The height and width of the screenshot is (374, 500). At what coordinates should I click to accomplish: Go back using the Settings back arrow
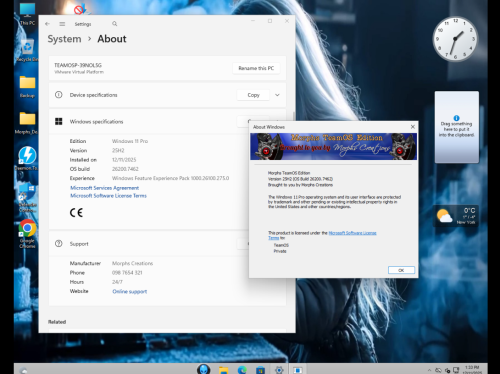(x=47, y=24)
